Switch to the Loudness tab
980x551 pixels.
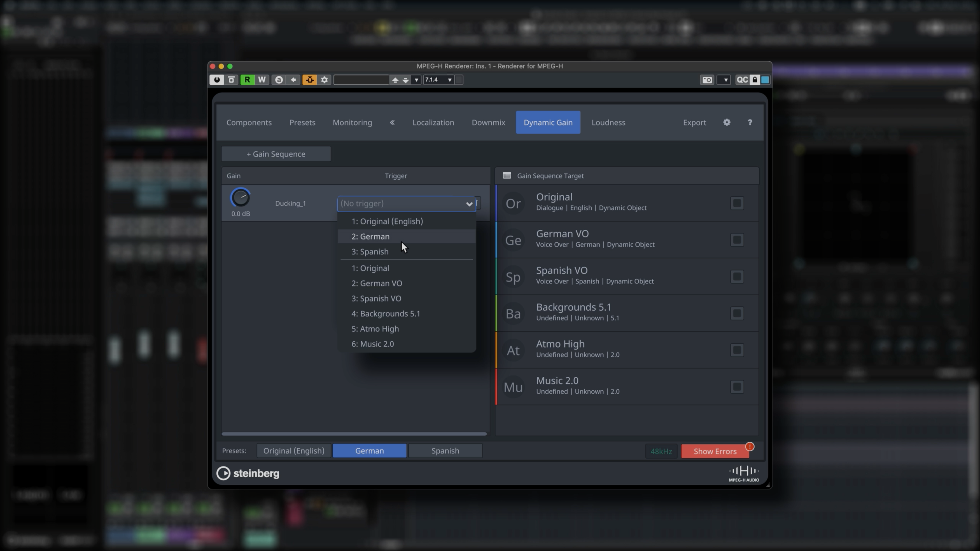click(x=608, y=123)
